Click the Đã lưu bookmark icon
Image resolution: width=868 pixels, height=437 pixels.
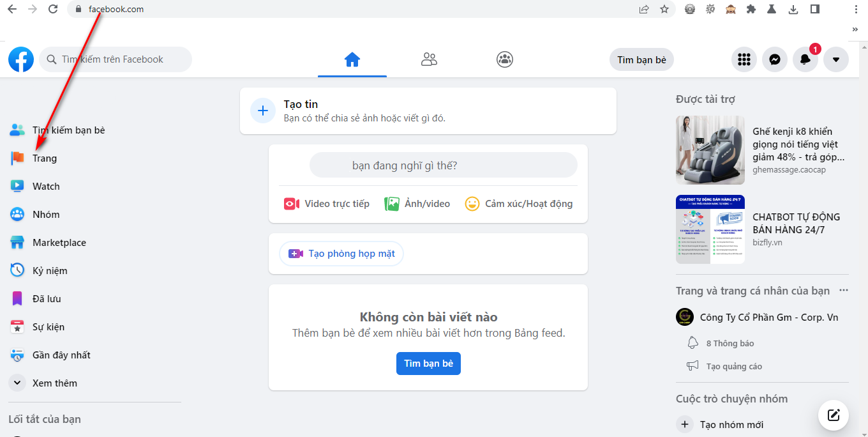(17, 298)
